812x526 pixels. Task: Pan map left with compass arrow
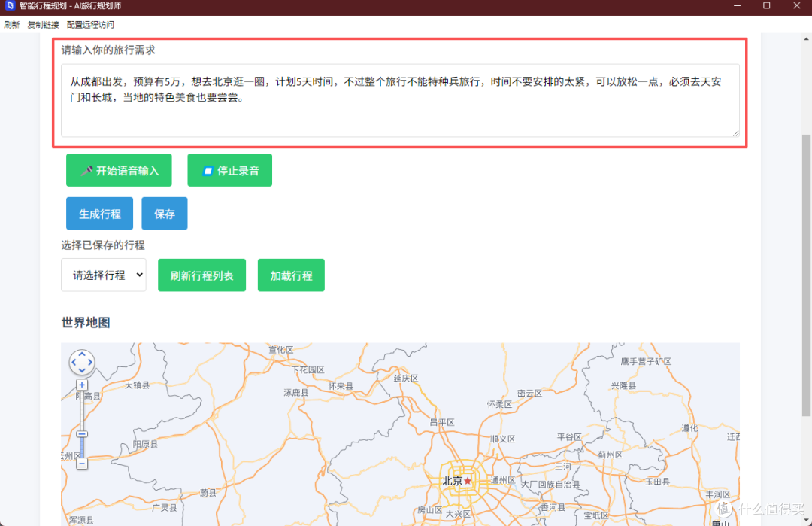point(74,362)
